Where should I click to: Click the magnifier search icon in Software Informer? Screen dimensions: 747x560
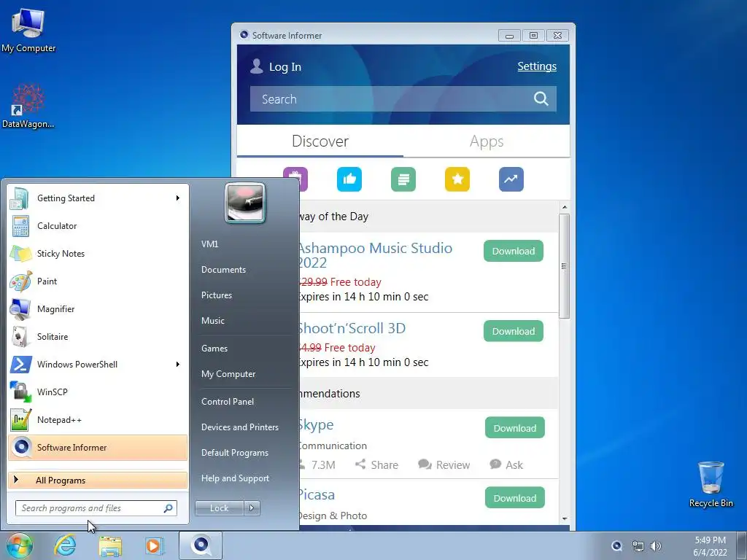coord(541,98)
